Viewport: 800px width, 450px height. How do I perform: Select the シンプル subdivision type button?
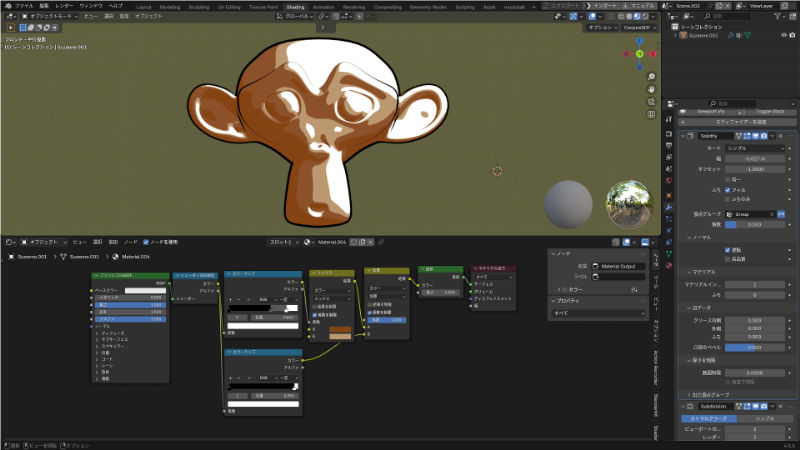[x=763, y=418]
